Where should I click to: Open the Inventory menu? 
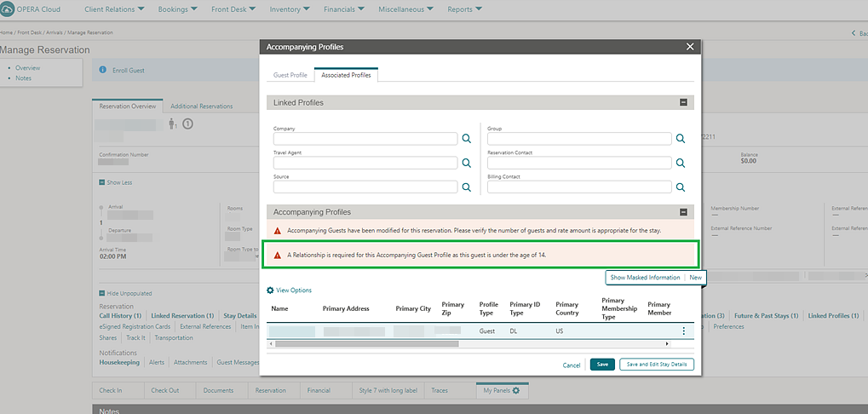290,9
